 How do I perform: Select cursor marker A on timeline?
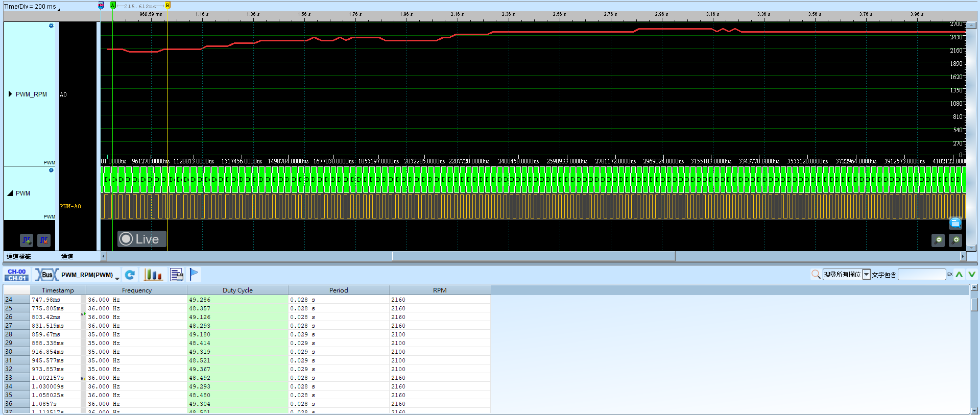coord(113,5)
